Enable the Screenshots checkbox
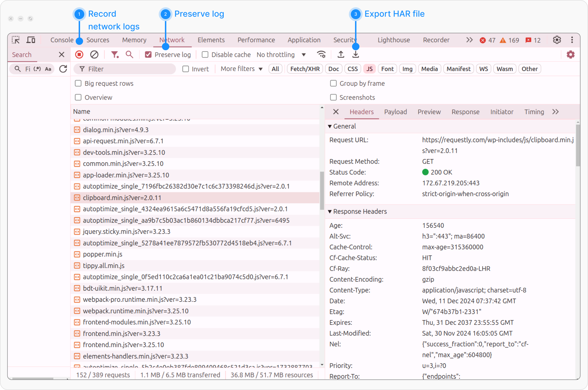 333,97
